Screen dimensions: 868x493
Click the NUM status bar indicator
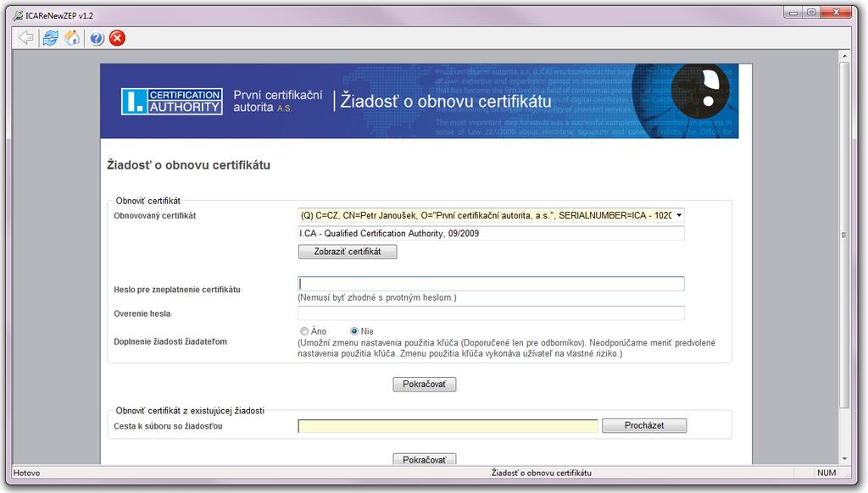(826, 473)
